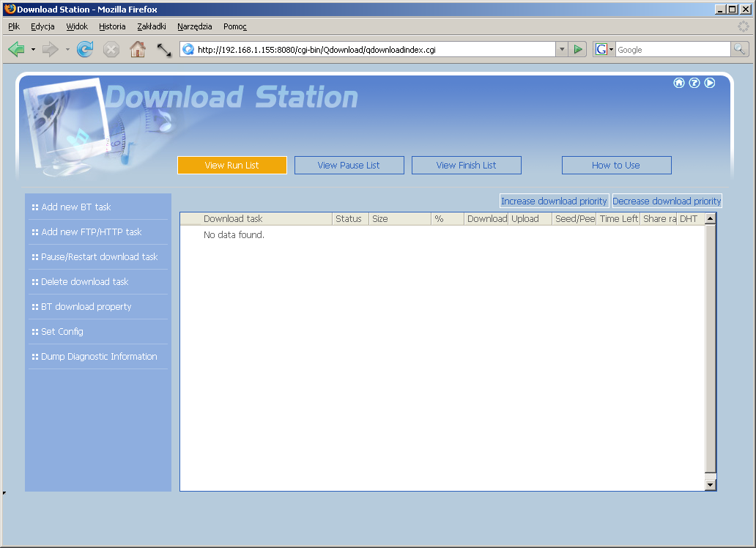Click the Size column header
The height and width of the screenshot is (548, 756).
[400, 218]
